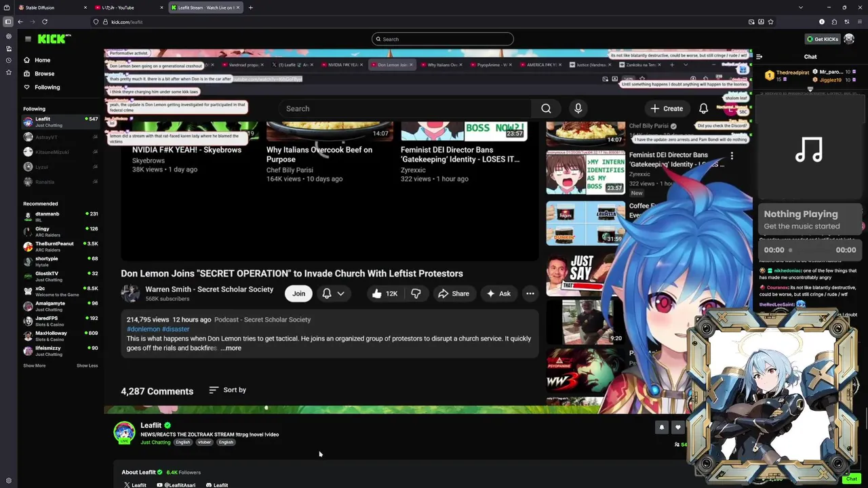Click the KICK logo
The image size is (868, 488).
tap(54, 39)
